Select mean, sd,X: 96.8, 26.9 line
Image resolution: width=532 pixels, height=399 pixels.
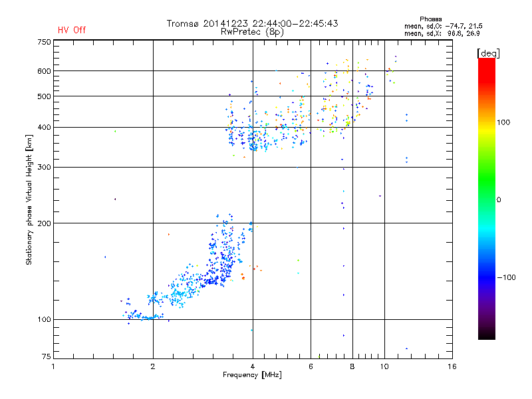(x=442, y=33)
